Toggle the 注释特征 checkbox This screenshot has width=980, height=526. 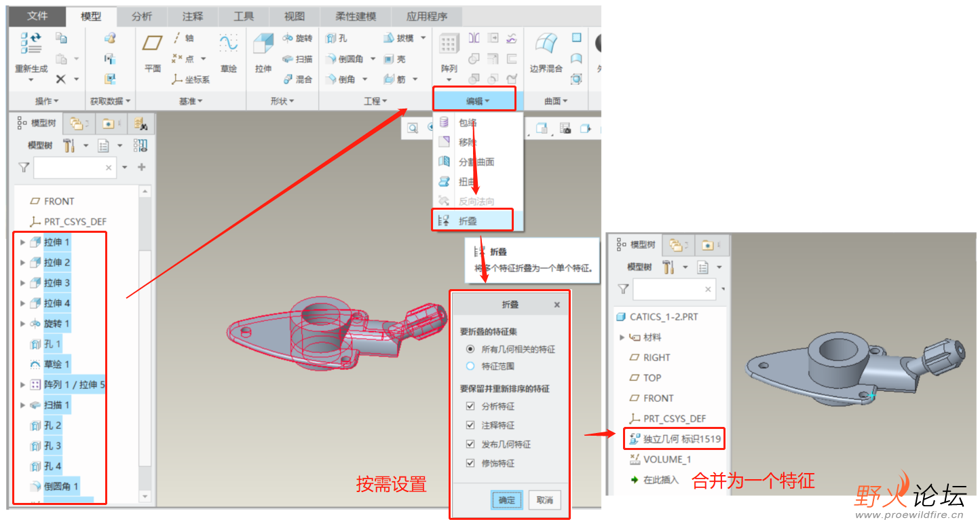pos(470,425)
